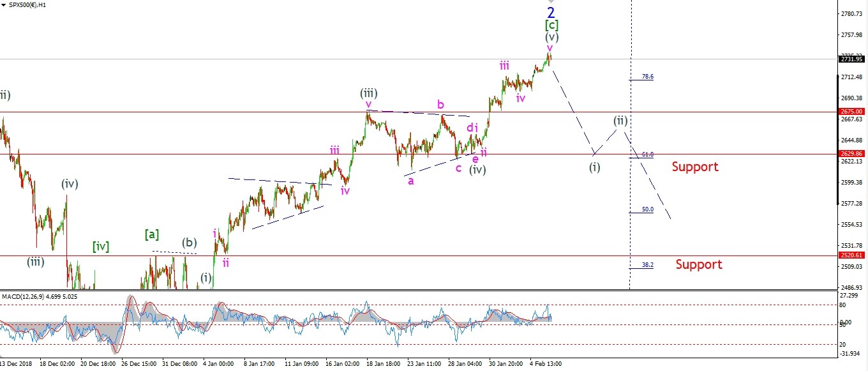Select the magenta b triangle label

[440, 104]
